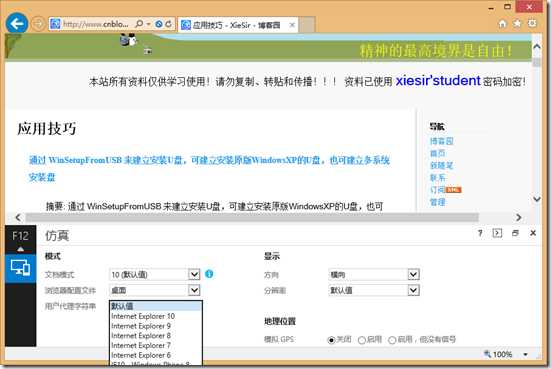
Task: Open the 管理 navigation link
Action: click(437, 202)
